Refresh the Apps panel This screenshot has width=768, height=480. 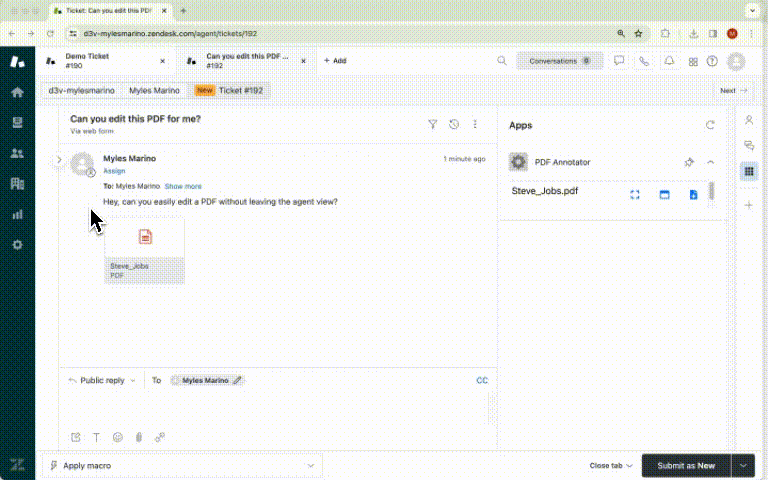(x=710, y=126)
